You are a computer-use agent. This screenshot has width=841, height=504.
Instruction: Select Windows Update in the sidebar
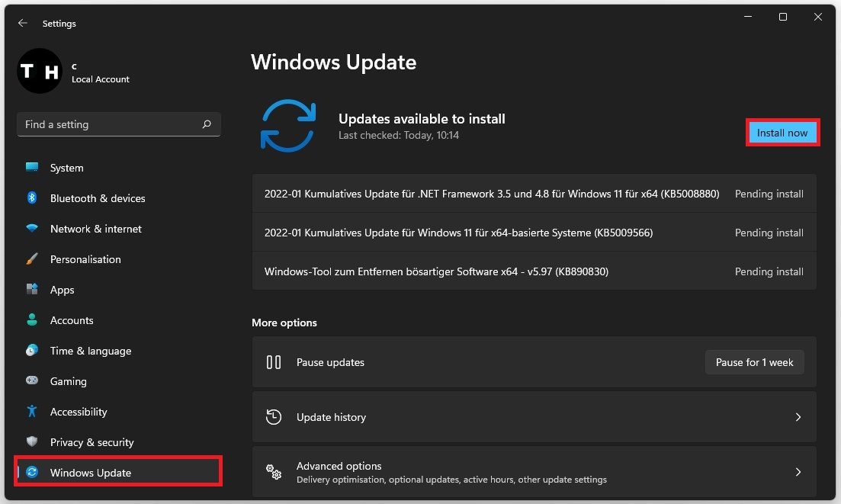90,473
